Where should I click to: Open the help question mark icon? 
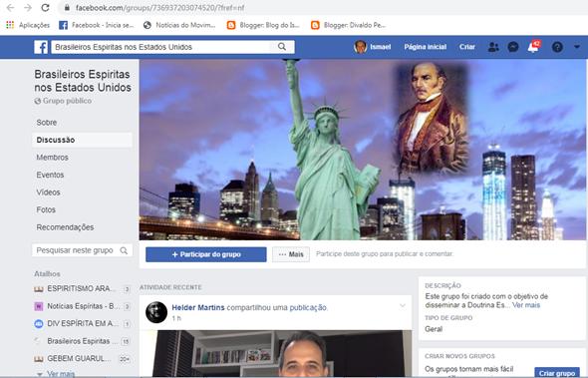(557, 47)
